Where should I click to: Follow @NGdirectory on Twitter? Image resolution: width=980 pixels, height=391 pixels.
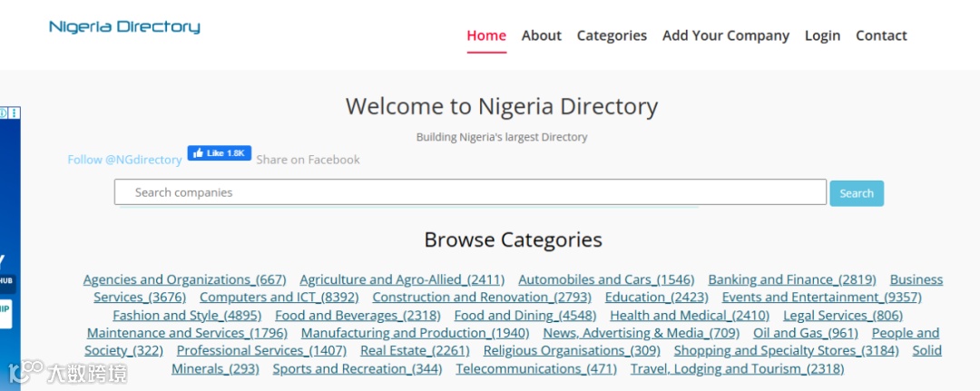point(124,160)
